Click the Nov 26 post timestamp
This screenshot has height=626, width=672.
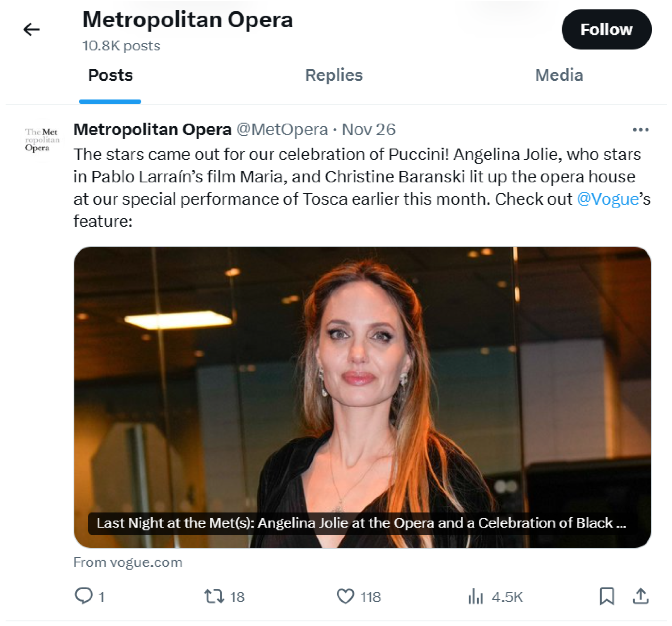pos(369,129)
